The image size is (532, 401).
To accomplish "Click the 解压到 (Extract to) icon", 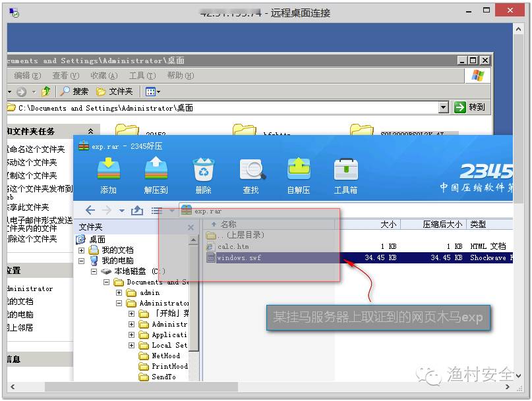I will [156, 168].
